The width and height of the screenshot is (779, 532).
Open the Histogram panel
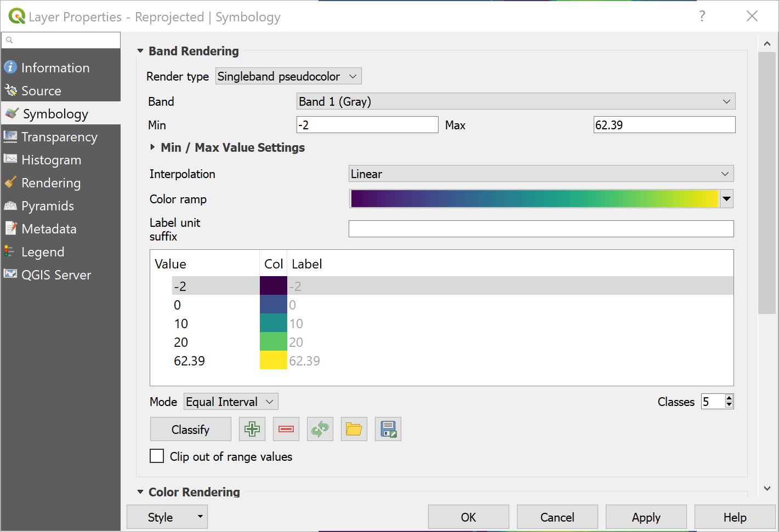50,159
